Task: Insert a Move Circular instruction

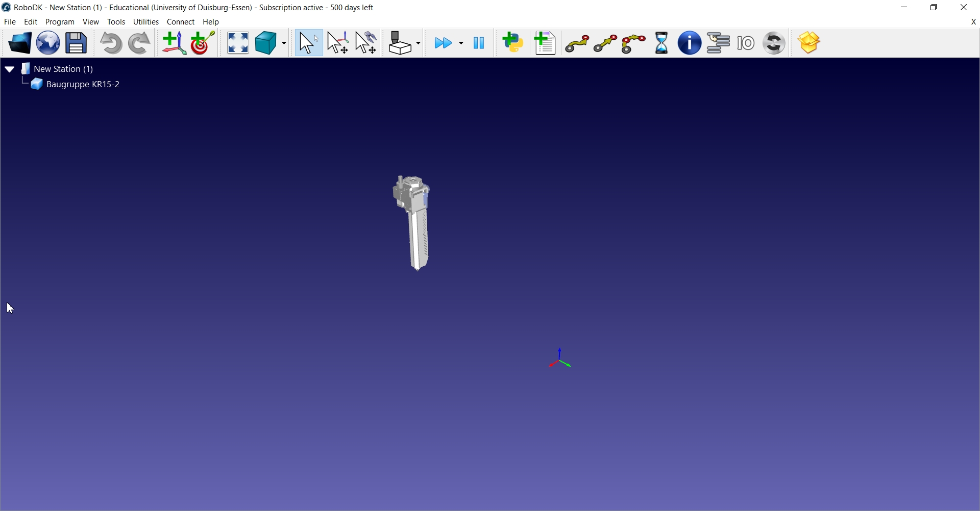Action: [x=634, y=44]
